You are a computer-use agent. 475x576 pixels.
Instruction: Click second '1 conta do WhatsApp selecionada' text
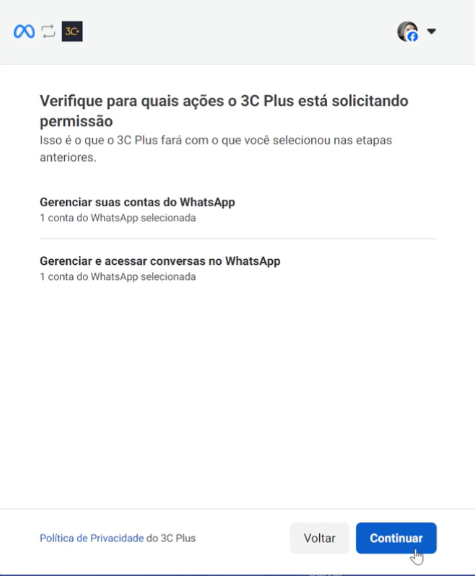(118, 277)
